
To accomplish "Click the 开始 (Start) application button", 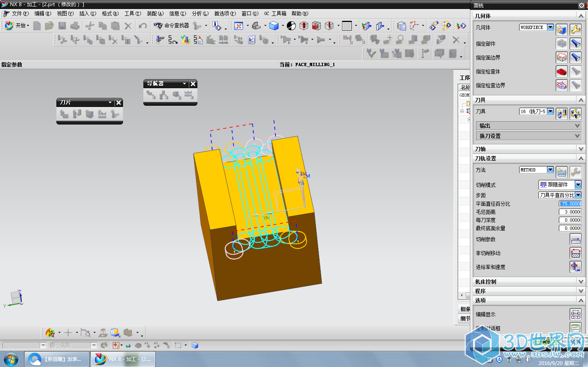I will 17,25.
